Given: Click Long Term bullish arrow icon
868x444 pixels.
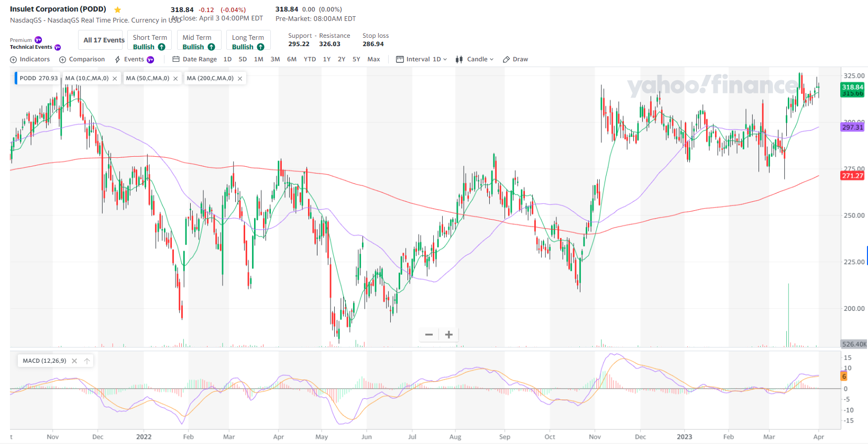Looking at the screenshot, I should (x=260, y=47).
